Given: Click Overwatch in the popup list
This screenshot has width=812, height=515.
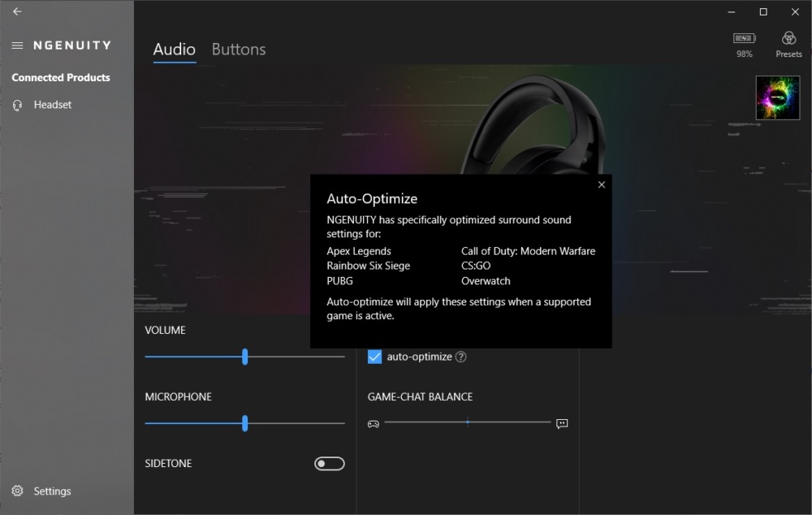Looking at the screenshot, I should coord(486,281).
